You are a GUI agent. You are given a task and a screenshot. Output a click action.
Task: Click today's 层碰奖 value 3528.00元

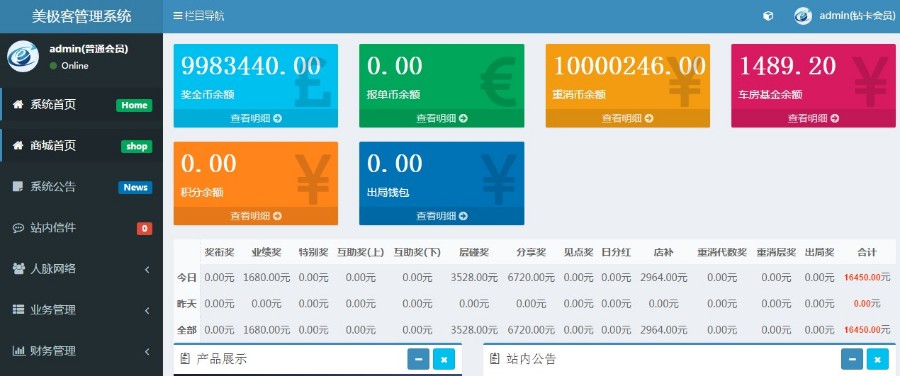click(x=474, y=278)
